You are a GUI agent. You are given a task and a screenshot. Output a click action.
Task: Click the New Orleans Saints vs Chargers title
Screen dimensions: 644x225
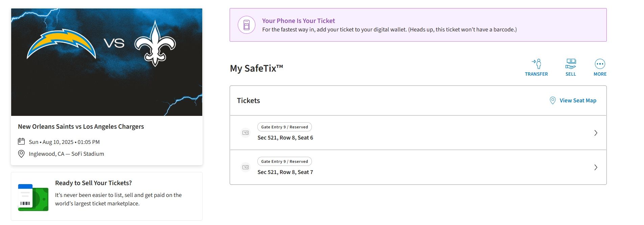(x=81, y=127)
